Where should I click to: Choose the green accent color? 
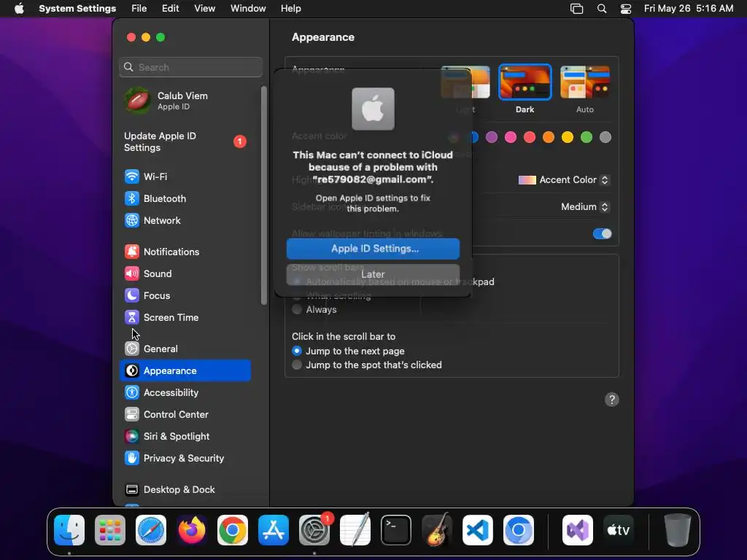click(x=587, y=138)
